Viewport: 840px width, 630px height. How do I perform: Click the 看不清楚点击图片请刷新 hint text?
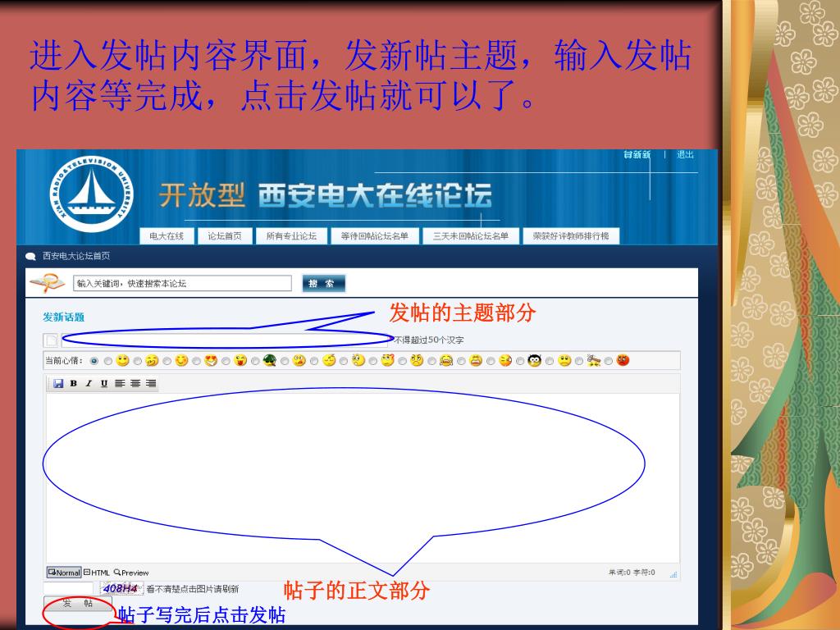[193, 589]
